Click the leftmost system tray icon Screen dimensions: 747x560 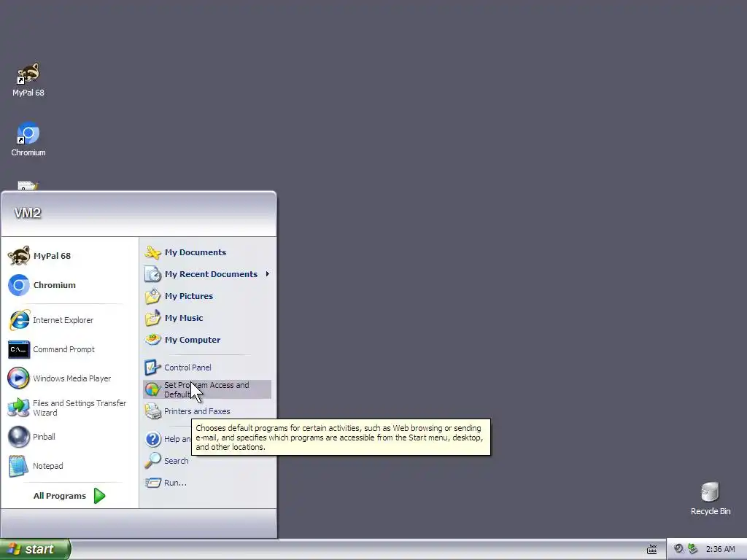tap(678, 549)
